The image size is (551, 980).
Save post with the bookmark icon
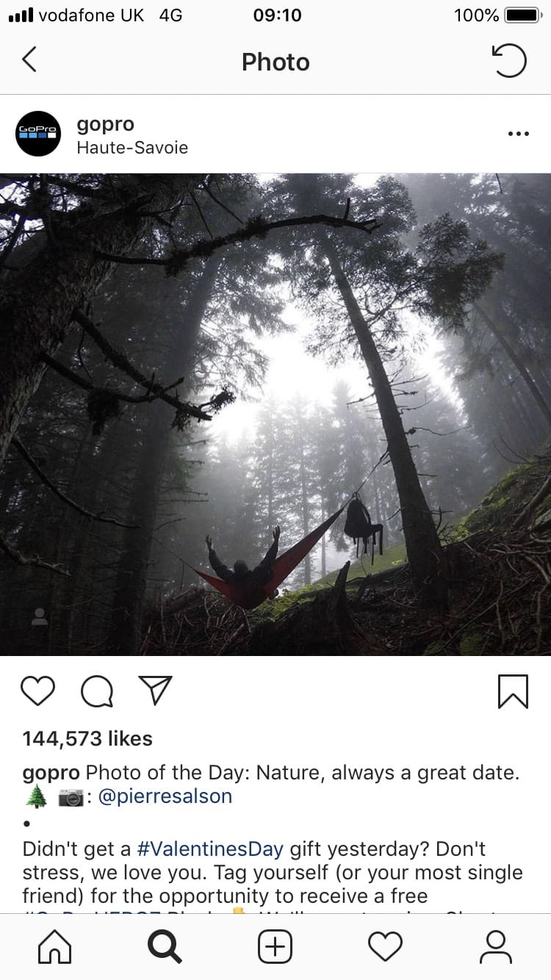point(513,691)
